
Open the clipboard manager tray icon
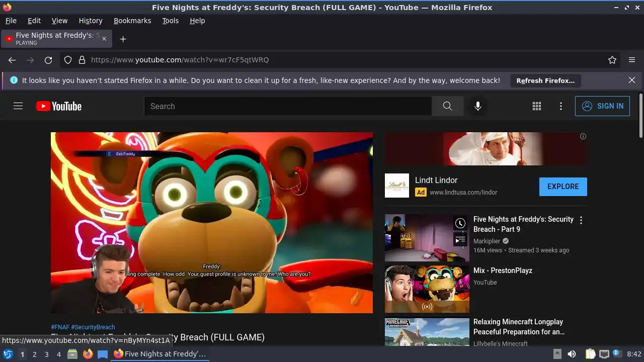(x=591, y=354)
